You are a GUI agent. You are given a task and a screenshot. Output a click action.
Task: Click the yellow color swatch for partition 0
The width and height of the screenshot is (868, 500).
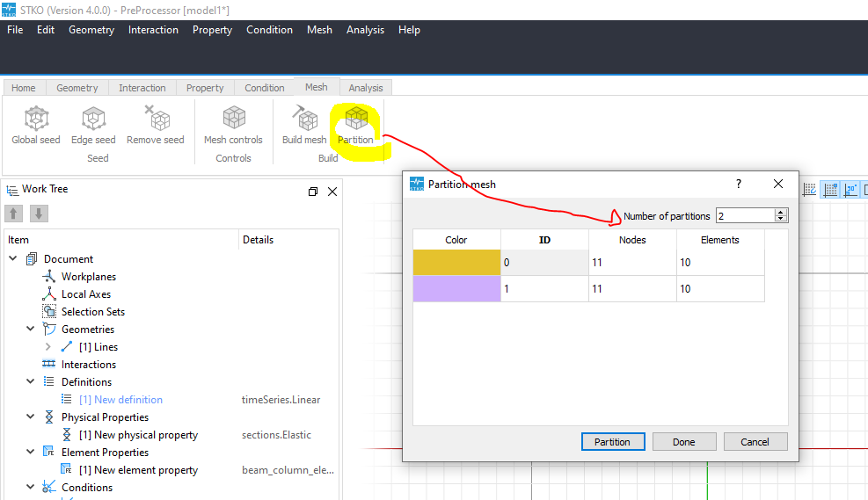[x=456, y=262]
